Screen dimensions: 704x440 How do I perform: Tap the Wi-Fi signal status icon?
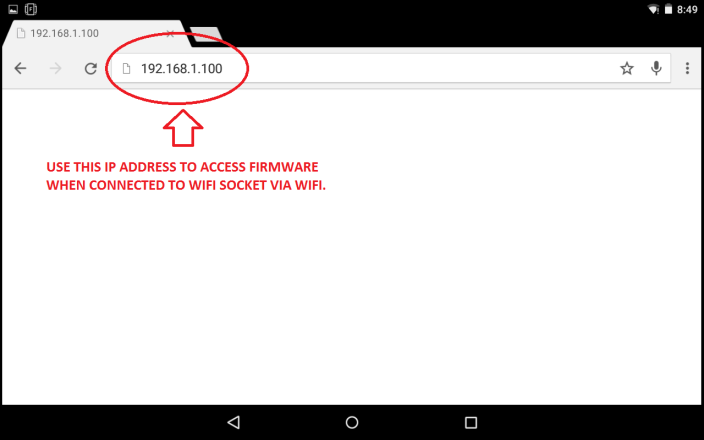pyautogui.click(x=653, y=9)
